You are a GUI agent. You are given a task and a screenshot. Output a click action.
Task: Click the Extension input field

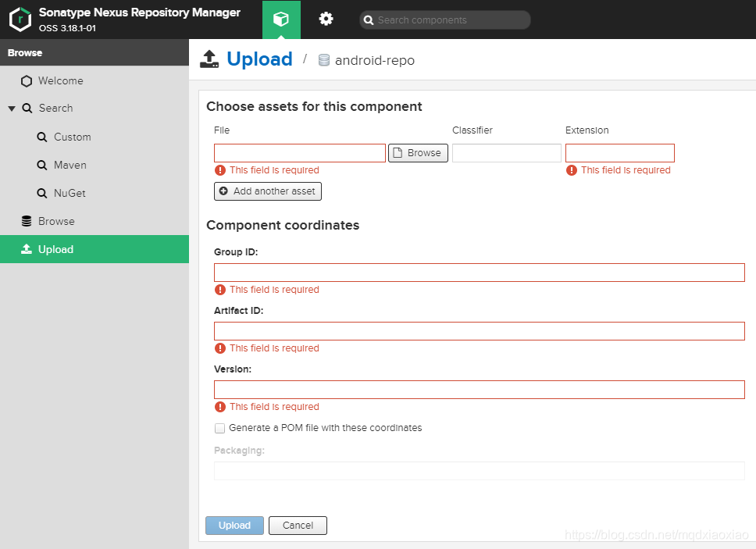619,153
